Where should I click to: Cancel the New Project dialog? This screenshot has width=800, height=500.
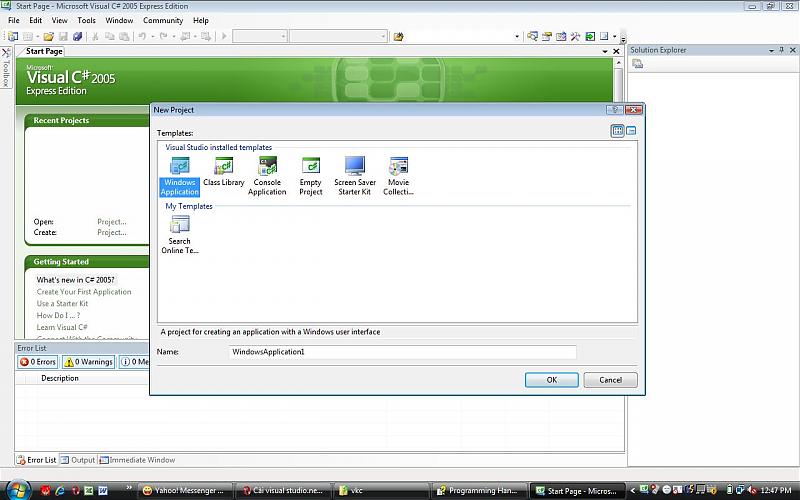tap(610, 380)
